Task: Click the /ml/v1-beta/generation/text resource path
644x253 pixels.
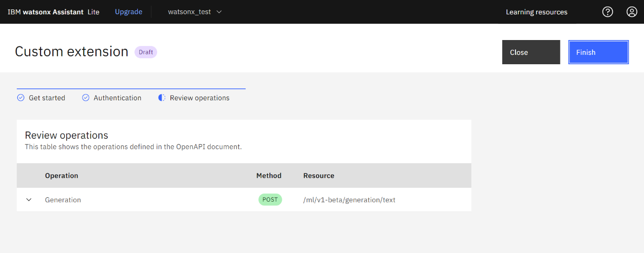Action: coord(349,200)
